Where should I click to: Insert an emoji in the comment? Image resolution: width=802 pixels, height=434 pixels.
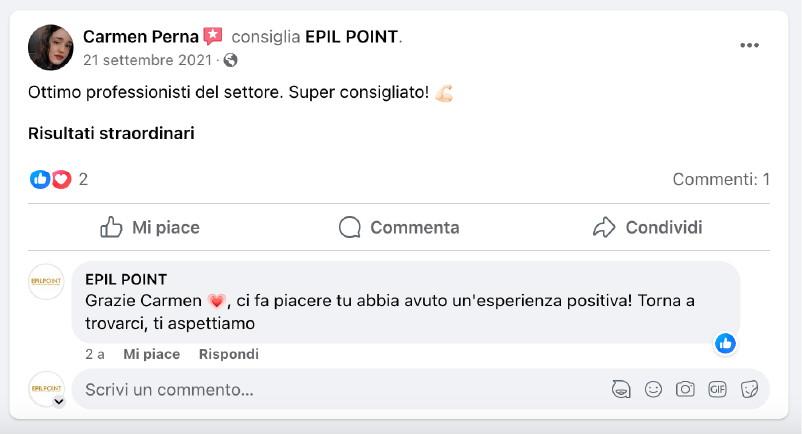pyautogui.click(x=653, y=389)
